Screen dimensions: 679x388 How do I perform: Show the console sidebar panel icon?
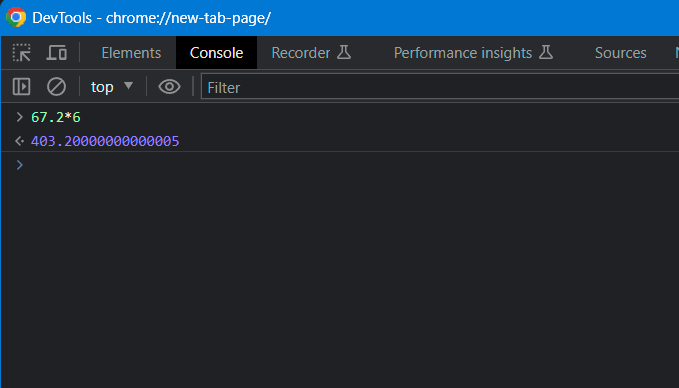coord(21,87)
